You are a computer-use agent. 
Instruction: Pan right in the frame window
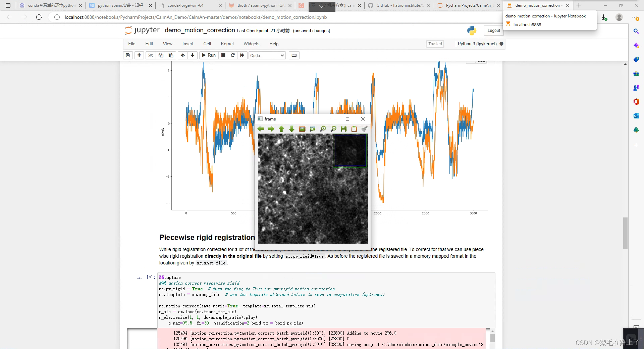[271, 129]
